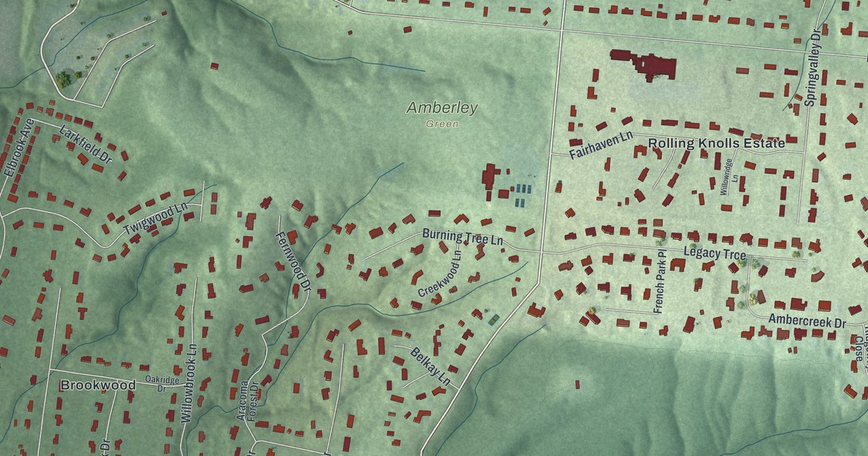
Task: Select the Creekwood Ln street label
Action: [x=439, y=274]
